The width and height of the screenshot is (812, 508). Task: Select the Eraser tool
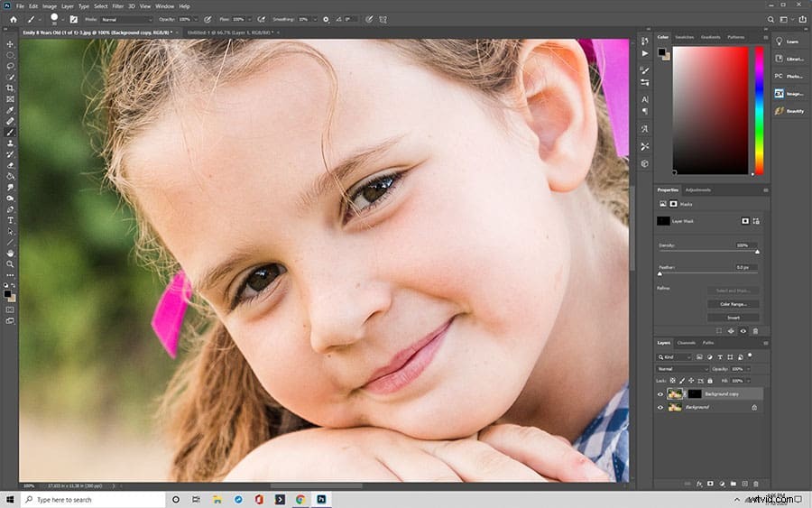10,166
